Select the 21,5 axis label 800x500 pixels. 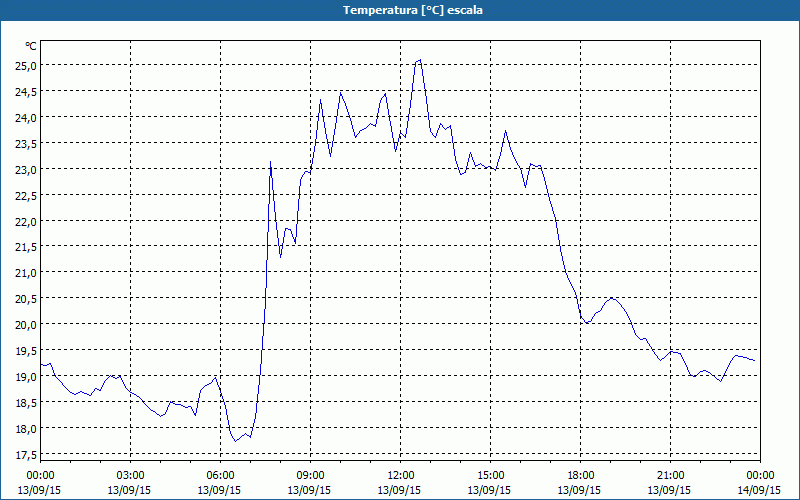26,247
